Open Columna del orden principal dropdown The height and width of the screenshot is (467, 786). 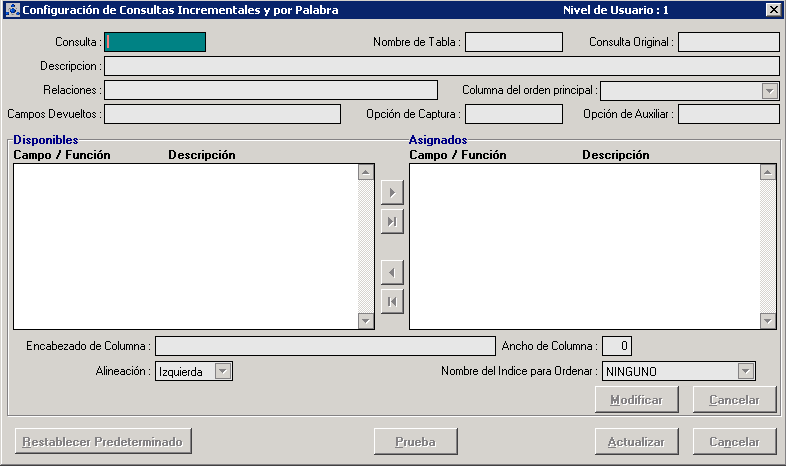tap(769, 91)
